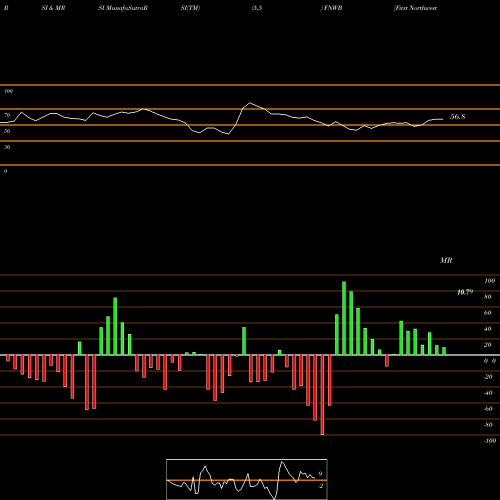Open the mini overview chart thumbnail
The height and width of the screenshot is (500, 500).
click(x=247, y=479)
